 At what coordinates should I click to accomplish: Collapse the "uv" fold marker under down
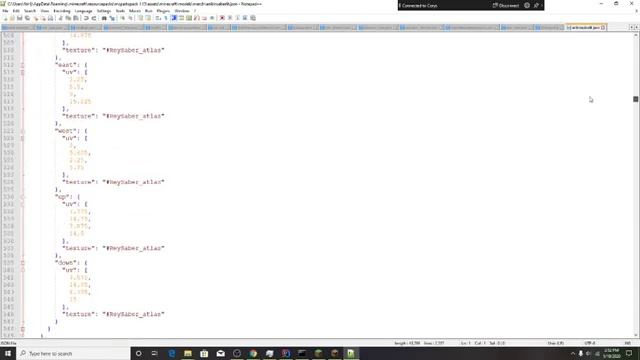point(22,270)
